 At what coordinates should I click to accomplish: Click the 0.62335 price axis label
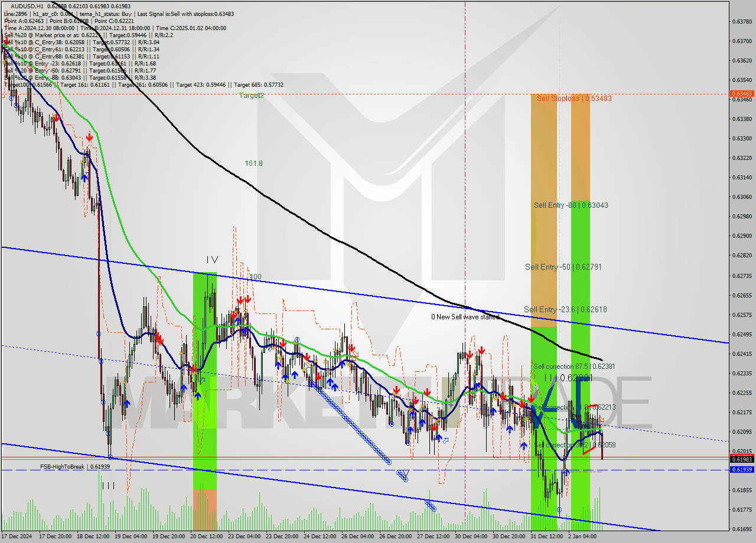click(741, 373)
